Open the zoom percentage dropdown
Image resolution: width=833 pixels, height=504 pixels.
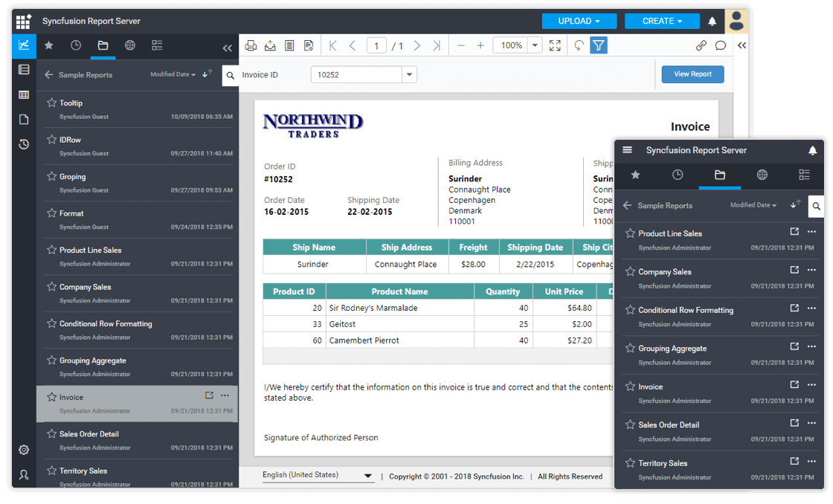[x=533, y=45]
